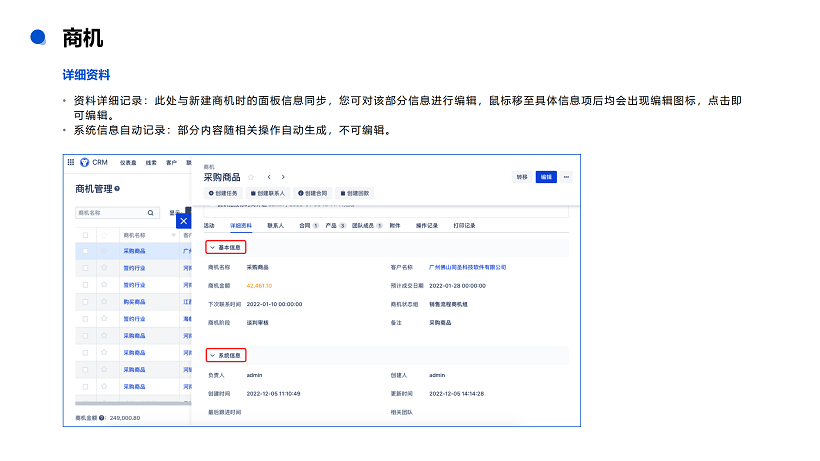Click the 转移 button

click(522, 177)
